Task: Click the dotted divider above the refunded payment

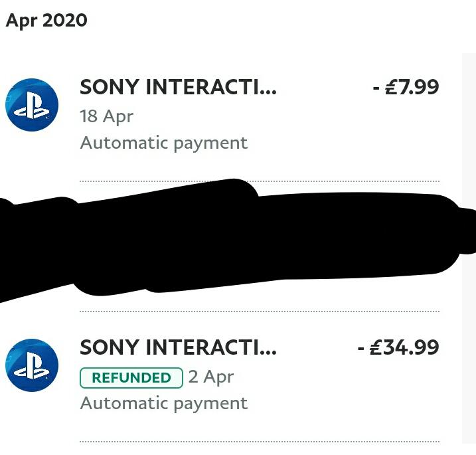Action: tap(259, 311)
